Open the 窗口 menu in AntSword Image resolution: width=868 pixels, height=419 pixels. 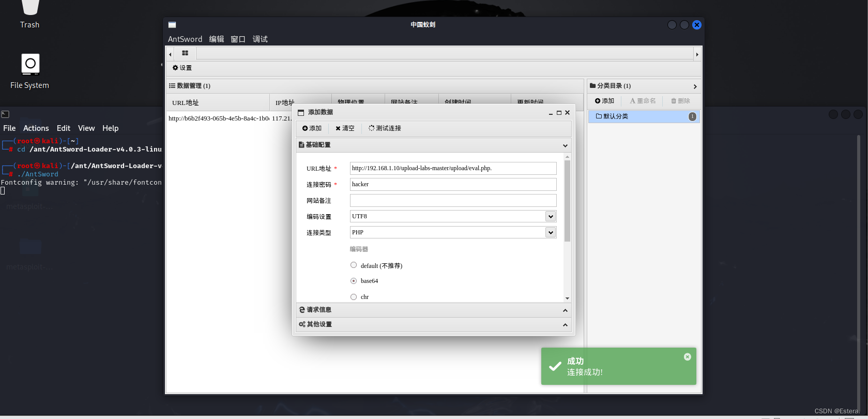pos(238,39)
